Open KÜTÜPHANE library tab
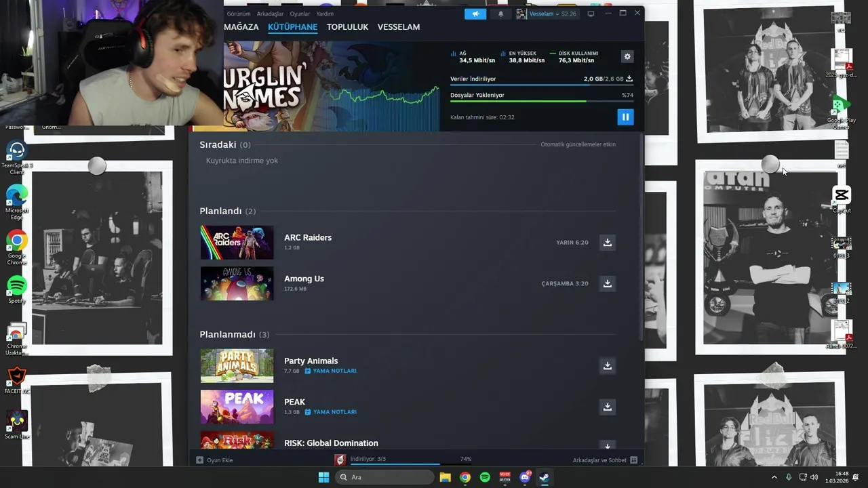This screenshot has height=488, width=868. click(292, 27)
